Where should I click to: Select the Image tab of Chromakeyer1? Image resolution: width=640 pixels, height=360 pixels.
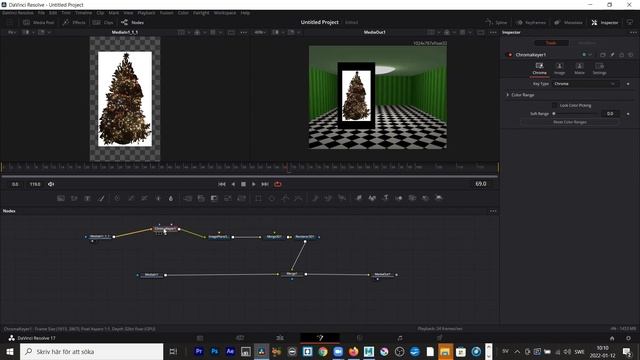coord(559,69)
